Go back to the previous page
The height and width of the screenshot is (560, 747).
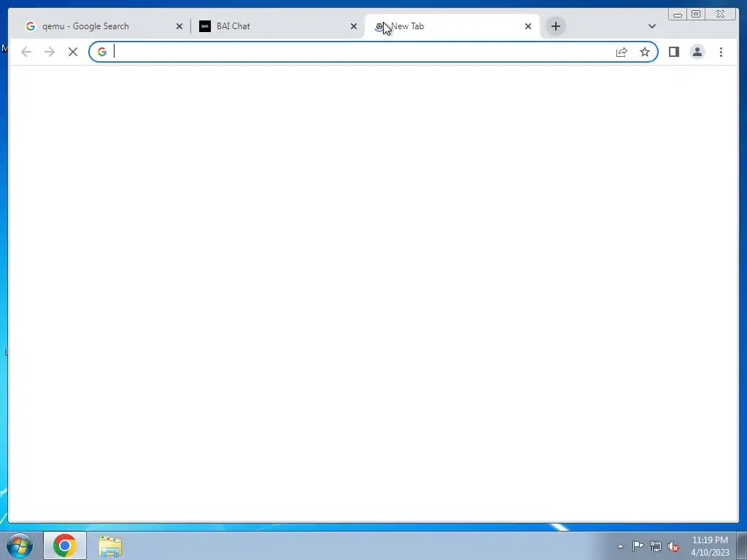[26, 52]
